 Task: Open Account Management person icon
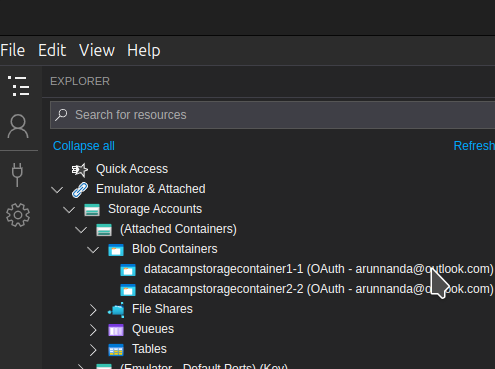pyautogui.click(x=18, y=126)
